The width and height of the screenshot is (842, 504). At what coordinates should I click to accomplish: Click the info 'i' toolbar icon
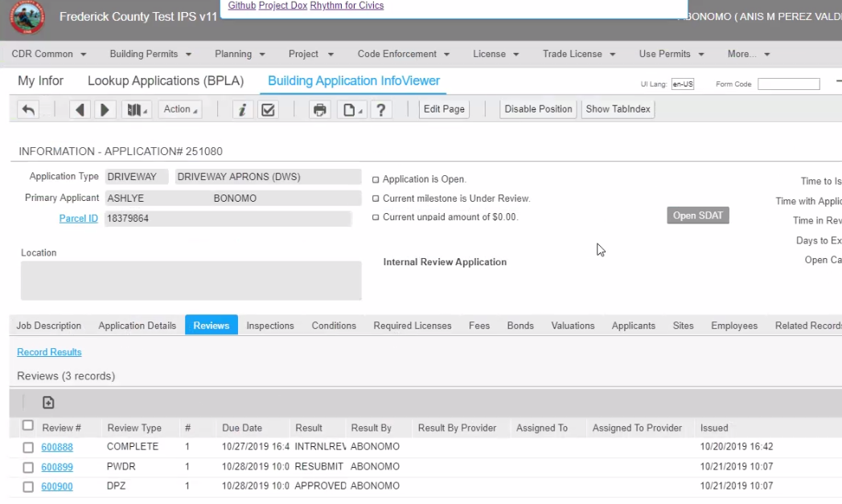(x=242, y=109)
